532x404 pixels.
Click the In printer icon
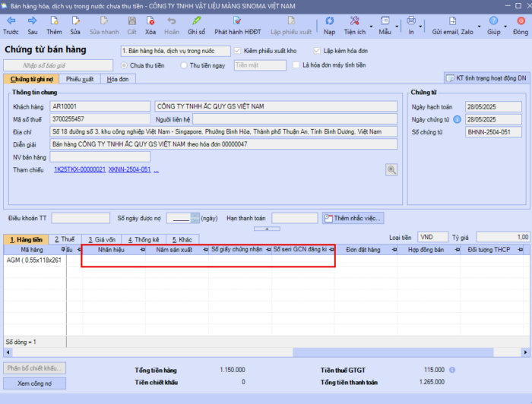coord(411,21)
